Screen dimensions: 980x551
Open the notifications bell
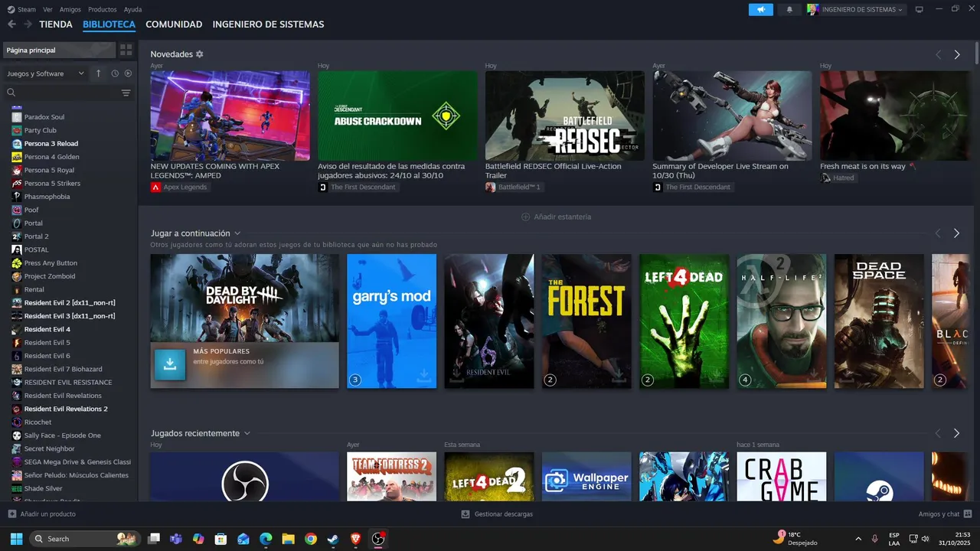click(x=789, y=9)
